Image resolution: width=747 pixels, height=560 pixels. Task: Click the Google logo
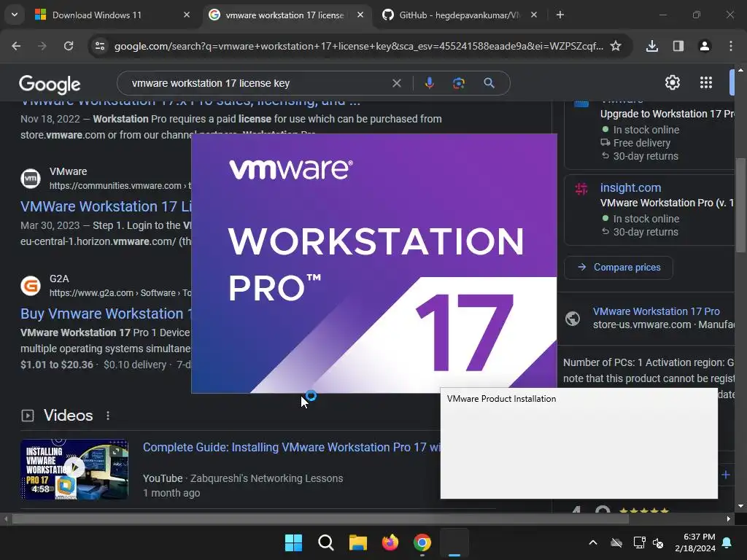[x=50, y=85]
